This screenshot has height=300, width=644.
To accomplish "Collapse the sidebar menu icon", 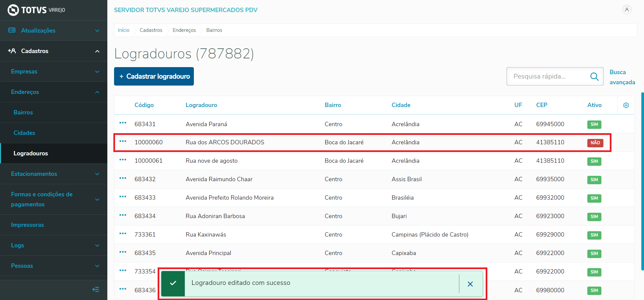I will click(96, 289).
